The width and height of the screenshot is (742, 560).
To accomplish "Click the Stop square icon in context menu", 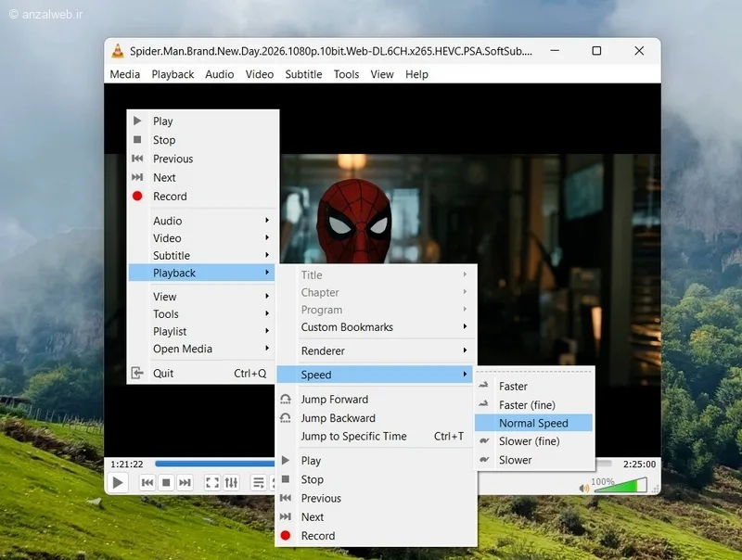I will (137, 139).
